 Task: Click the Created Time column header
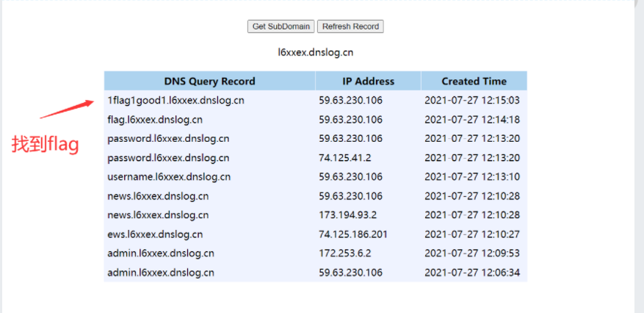(x=474, y=81)
